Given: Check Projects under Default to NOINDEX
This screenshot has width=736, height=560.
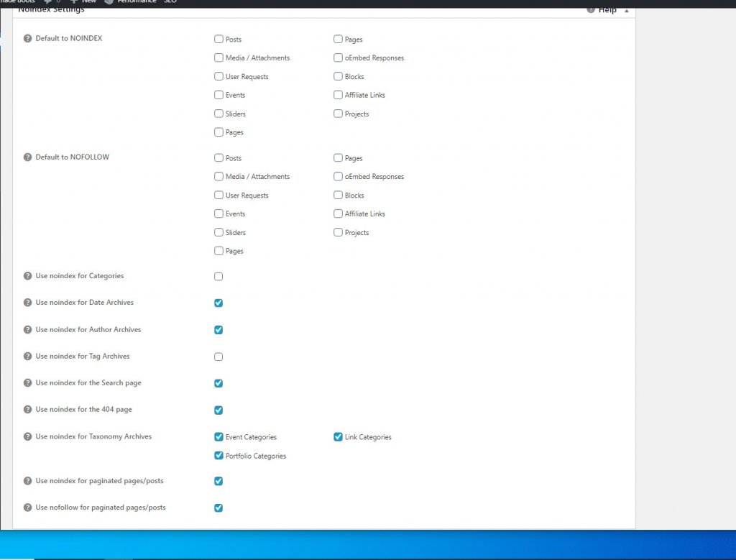Looking at the screenshot, I should click(x=338, y=114).
